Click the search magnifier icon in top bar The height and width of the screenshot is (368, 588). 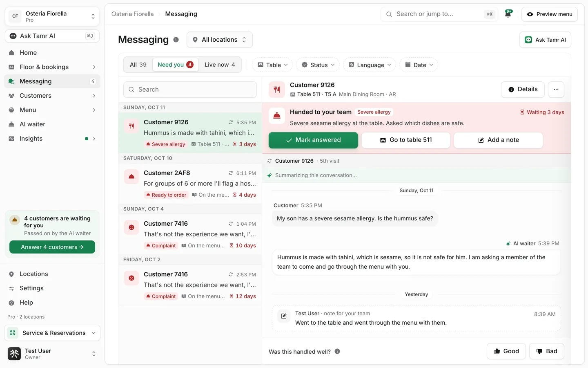point(389,14)
